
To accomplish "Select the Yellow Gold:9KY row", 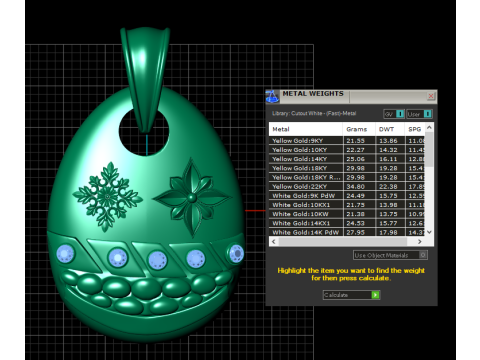I will [x=347, y=141].
